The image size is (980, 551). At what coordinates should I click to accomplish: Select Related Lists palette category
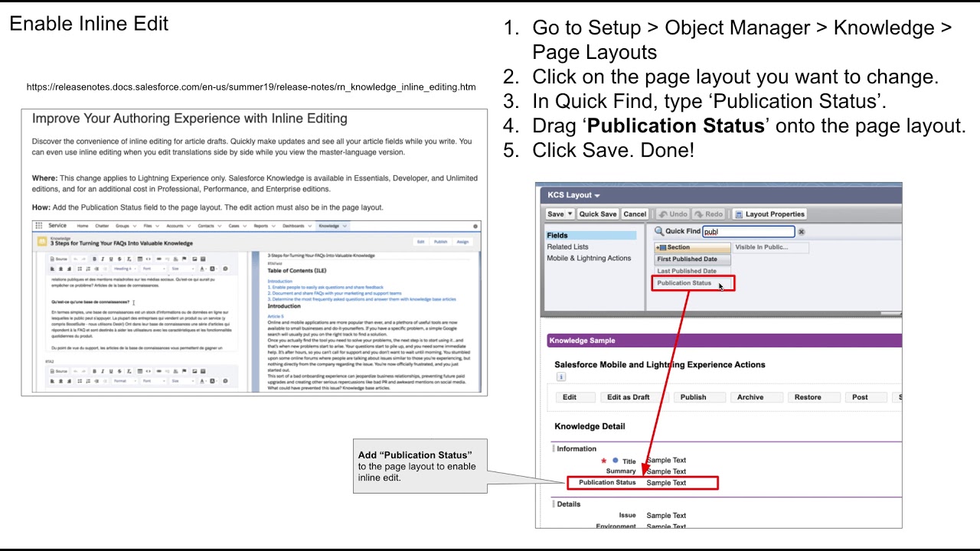pyautogui.click(x=567, y=246)
